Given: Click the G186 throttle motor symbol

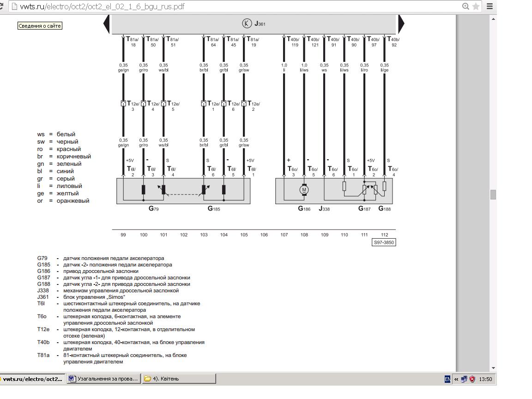Looking at the screenshot, I should click(304, 189).
